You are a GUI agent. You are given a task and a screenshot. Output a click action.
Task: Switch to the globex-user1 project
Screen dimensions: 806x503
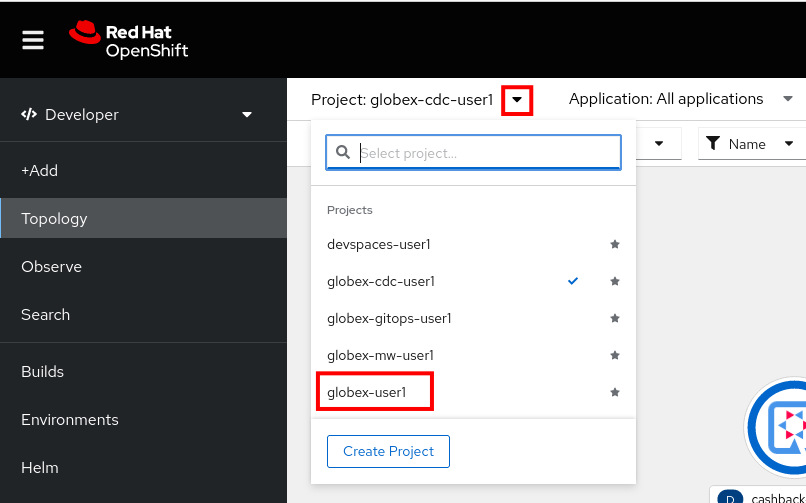(x=367, y=393)
